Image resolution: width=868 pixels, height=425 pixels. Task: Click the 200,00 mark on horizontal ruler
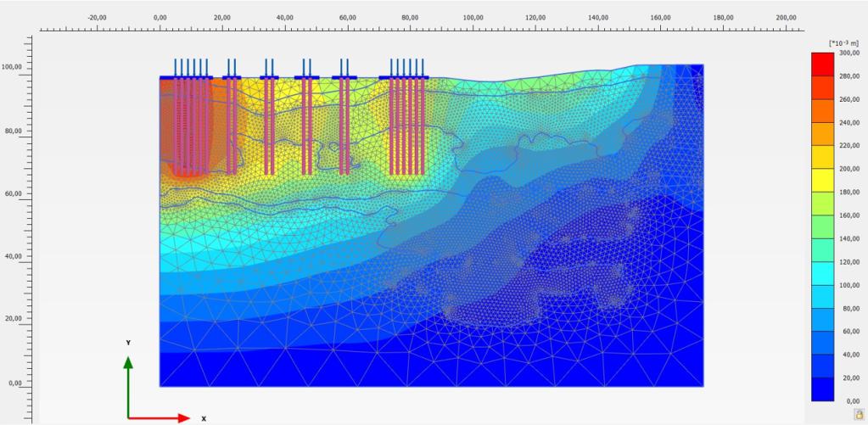(x=787, y=16)
